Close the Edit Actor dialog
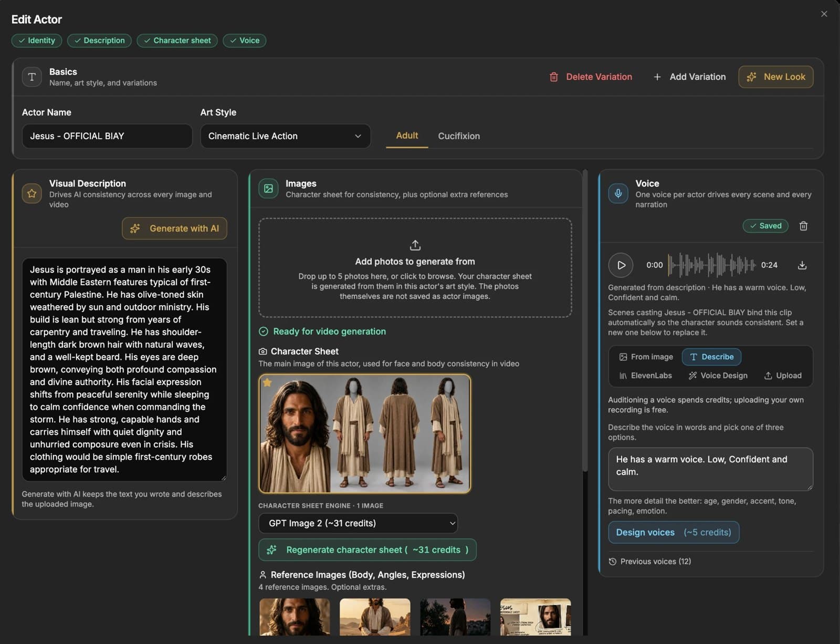 click(824, 14)
